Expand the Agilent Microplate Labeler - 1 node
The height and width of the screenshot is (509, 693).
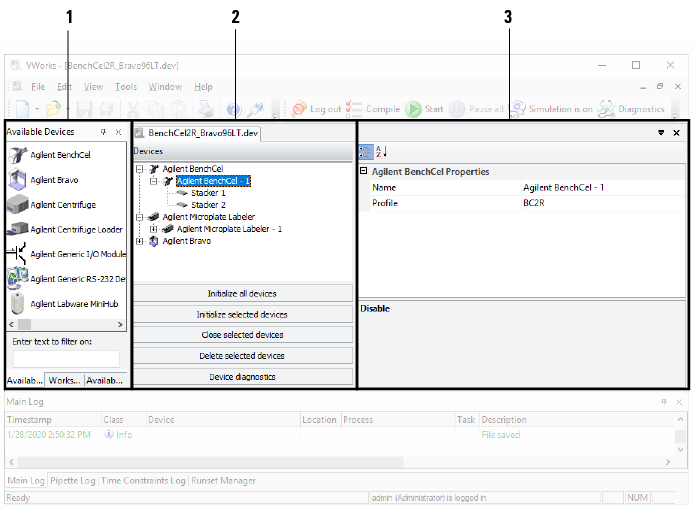click(x=153, y=229)
